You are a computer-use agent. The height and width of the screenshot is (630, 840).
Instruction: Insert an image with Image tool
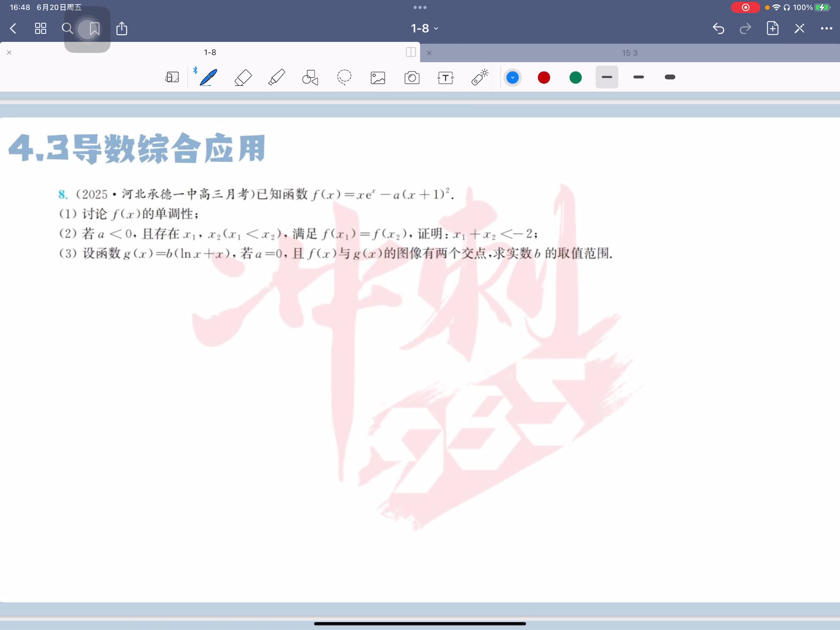pyautogui.click(x=378, y=78)
